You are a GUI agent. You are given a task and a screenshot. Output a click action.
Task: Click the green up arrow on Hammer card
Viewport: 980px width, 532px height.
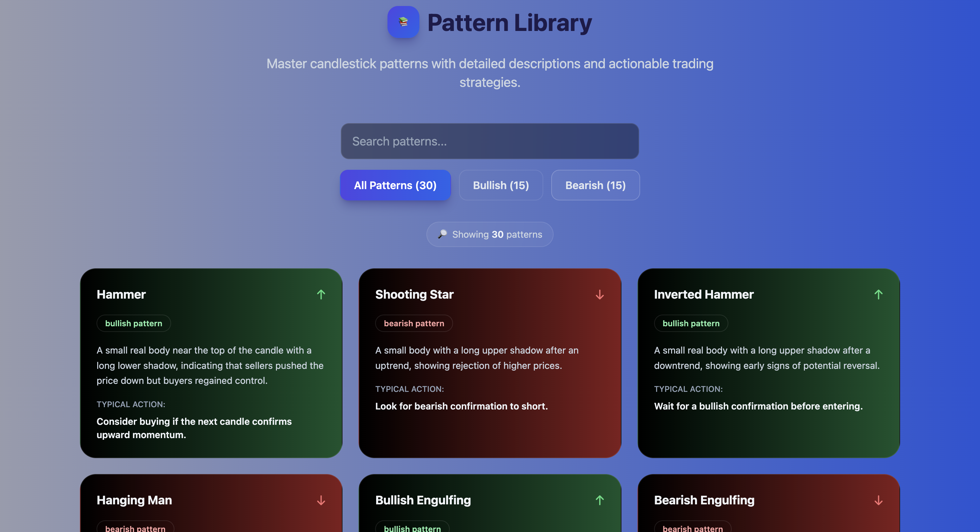[321, 294]
